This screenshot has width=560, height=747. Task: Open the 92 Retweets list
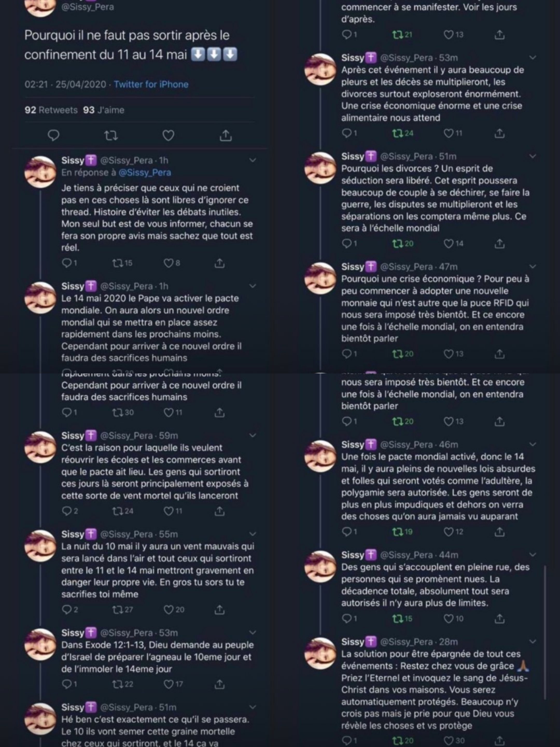tap(51, 110)
